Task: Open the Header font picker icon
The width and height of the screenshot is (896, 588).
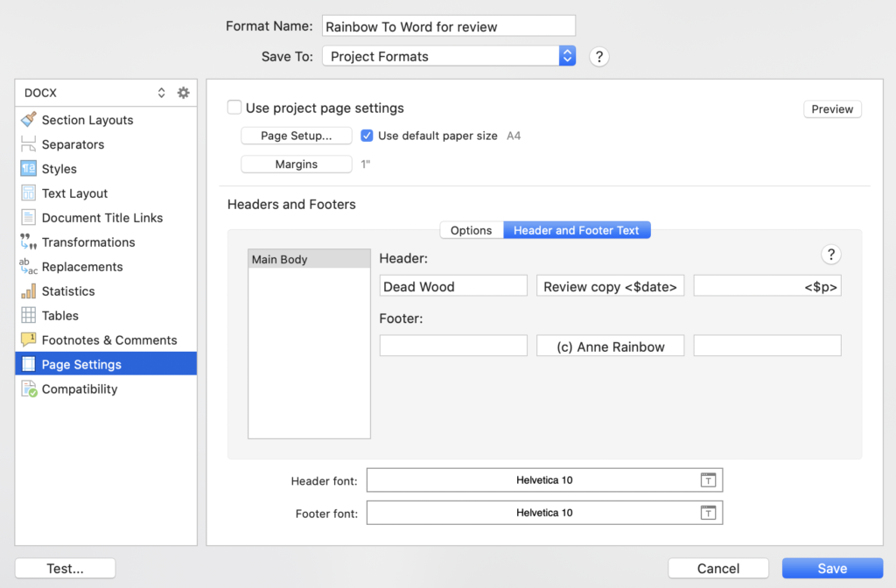Action: point(709,479)
